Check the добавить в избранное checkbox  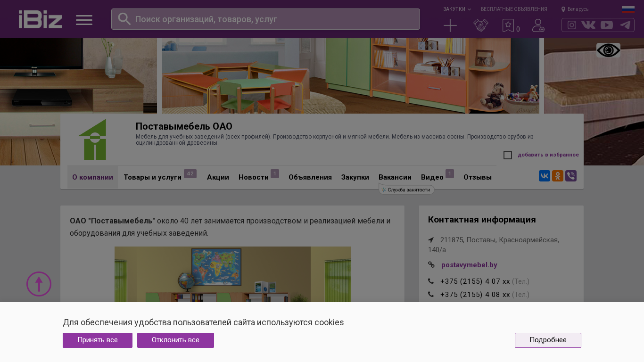click(508, 155)
